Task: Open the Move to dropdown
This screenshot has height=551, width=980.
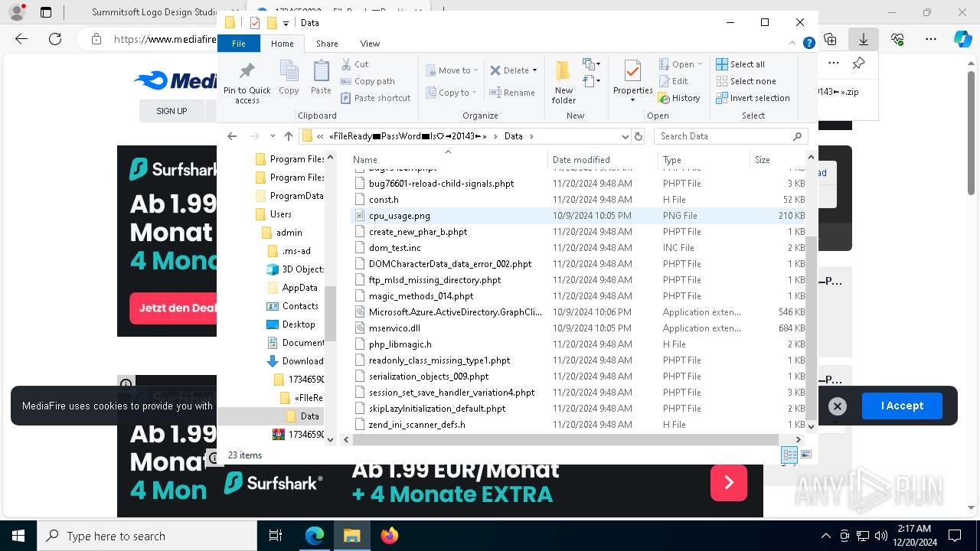Action: (x=452, y=70)
